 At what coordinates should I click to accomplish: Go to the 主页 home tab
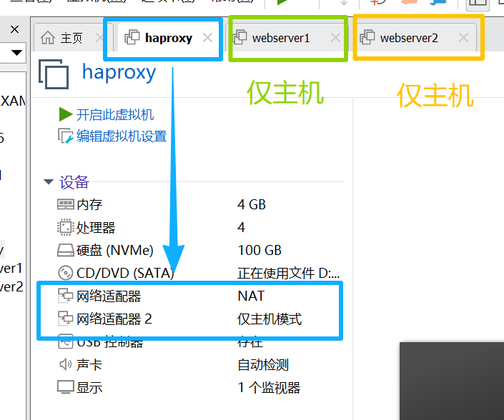(71, 38)
